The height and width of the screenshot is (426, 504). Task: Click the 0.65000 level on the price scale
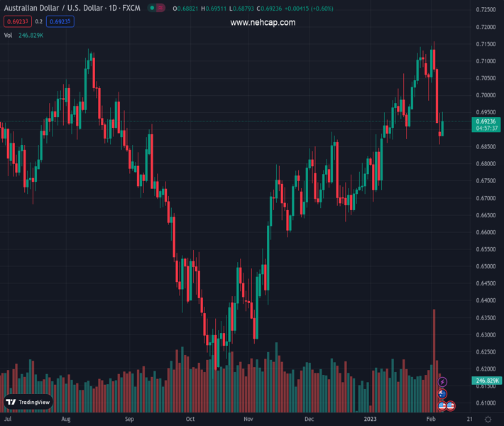pos(486,267)
